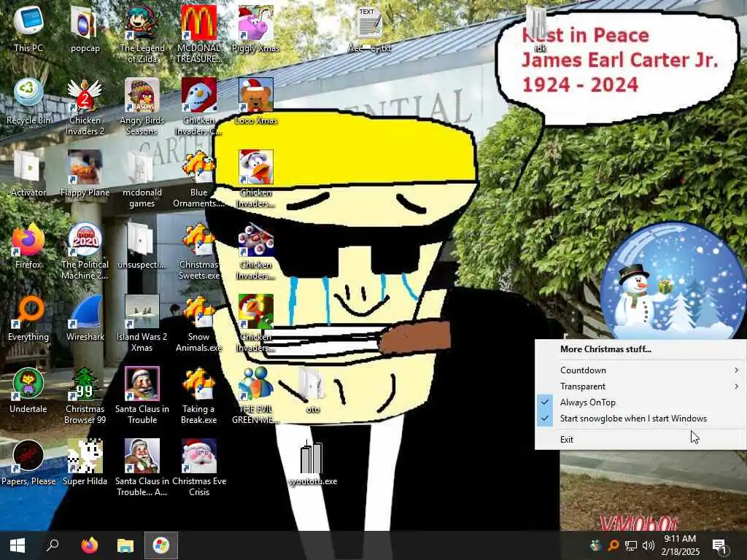Uncheck Always OnTop option
The width and height of the screenshot is (747, 560).
(x=640, y=402)
